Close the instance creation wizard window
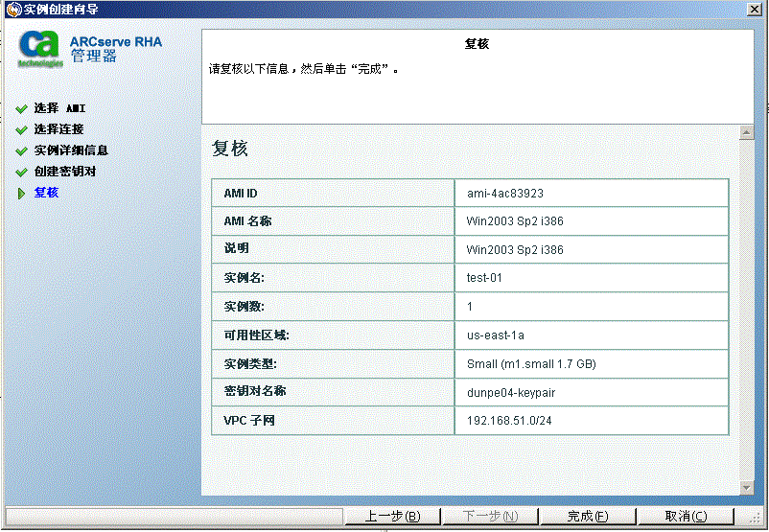 tap(755, 9)
